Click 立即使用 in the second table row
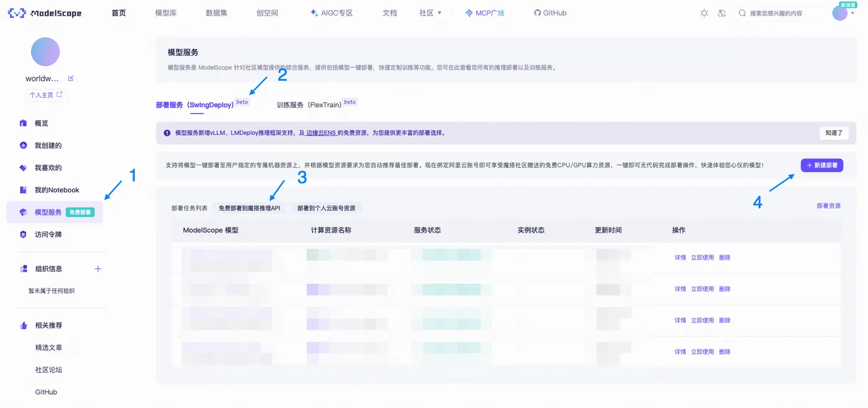 (x=702, y=289)
